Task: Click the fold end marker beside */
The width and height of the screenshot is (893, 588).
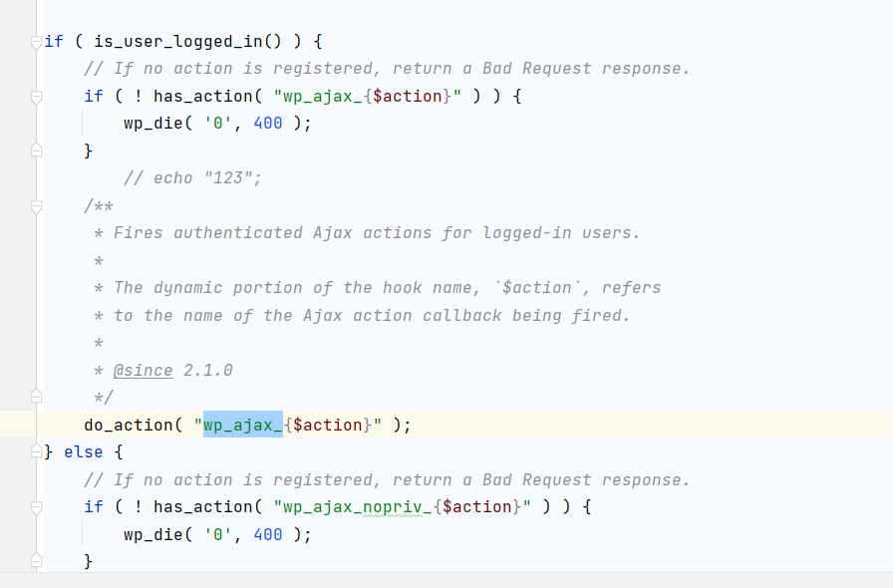Action: tap(36, 396)
